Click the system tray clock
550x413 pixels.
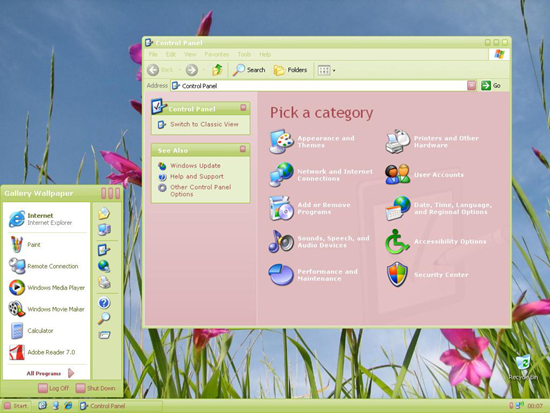(x=535, y=406)
